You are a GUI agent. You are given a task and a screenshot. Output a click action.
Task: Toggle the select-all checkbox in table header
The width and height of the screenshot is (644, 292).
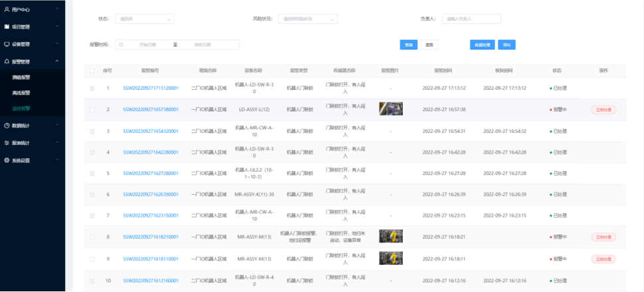(92, 71)
